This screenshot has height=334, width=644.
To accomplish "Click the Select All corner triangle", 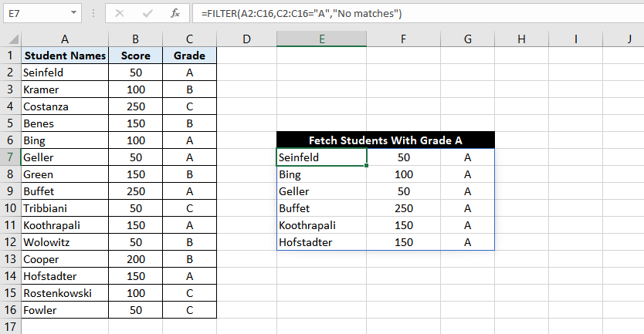I will point(13,39).
